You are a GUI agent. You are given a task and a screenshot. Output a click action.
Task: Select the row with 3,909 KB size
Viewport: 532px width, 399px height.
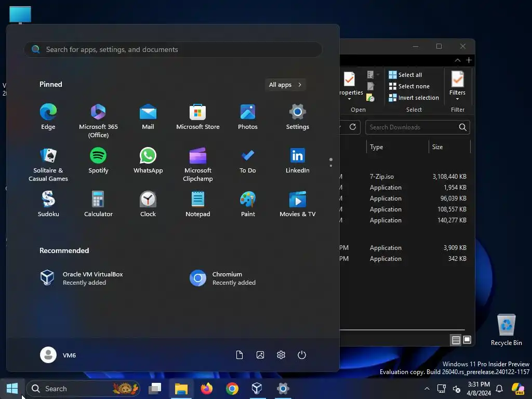click(404, 248)
